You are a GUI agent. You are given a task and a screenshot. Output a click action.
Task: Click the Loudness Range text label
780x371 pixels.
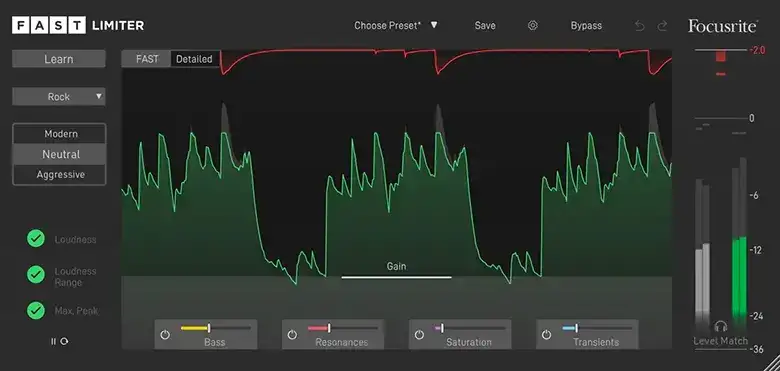point(76,277)
